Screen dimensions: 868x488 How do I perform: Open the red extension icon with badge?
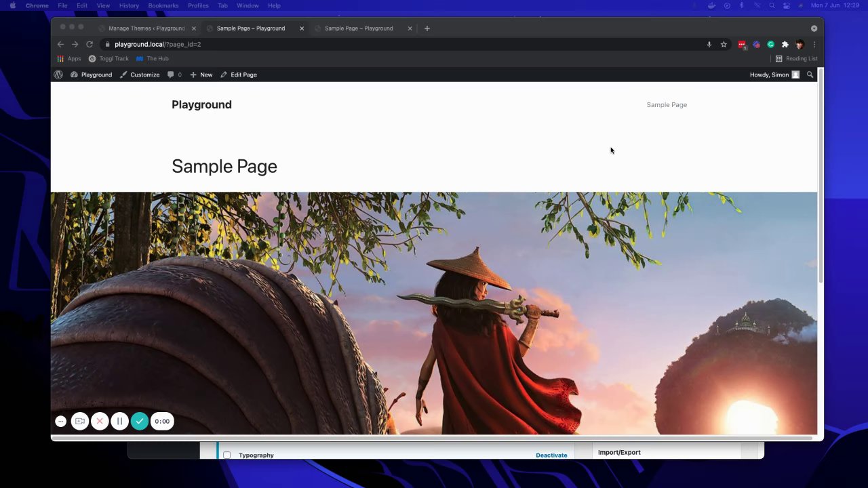pyautogui.click(x=742, y=45)
